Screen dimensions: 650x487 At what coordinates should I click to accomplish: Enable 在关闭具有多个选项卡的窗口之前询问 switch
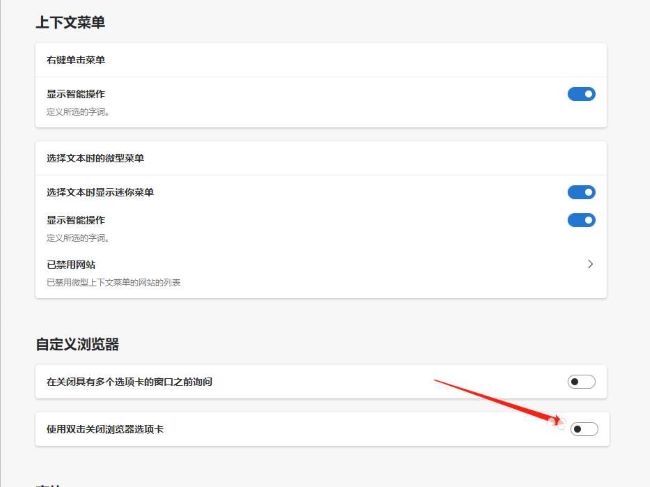point(581,382)
